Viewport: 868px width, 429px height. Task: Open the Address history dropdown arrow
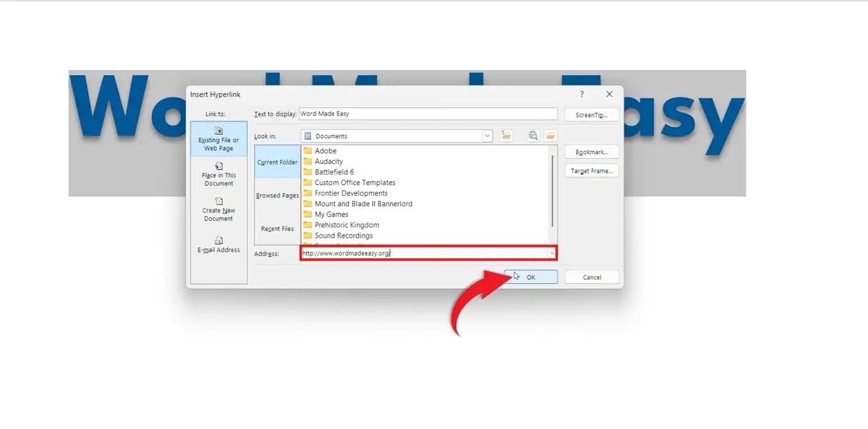[552, 253]
